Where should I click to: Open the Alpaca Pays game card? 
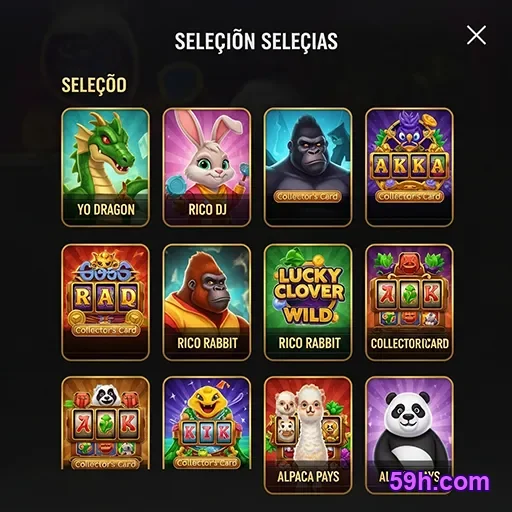308,435
